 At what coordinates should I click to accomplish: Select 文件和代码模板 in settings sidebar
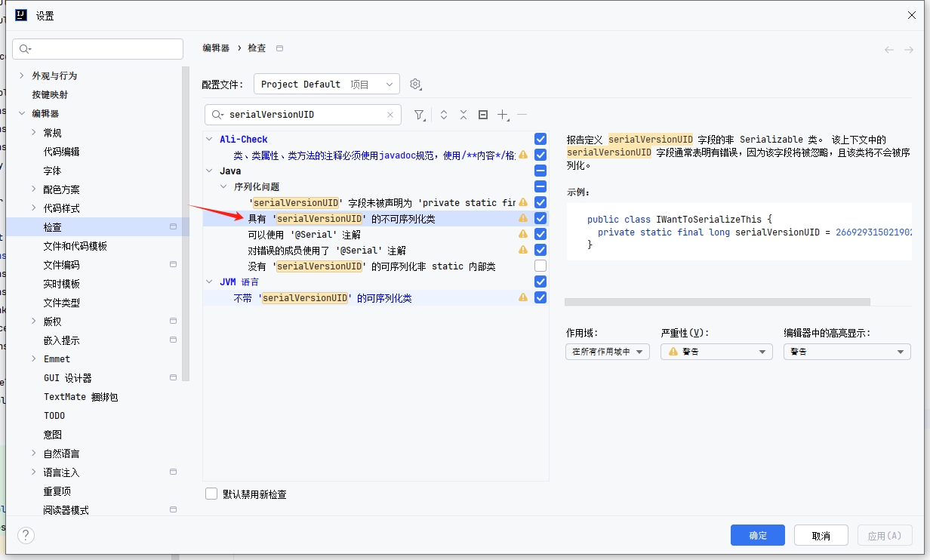pyautogui.click(x=75, y=246)
